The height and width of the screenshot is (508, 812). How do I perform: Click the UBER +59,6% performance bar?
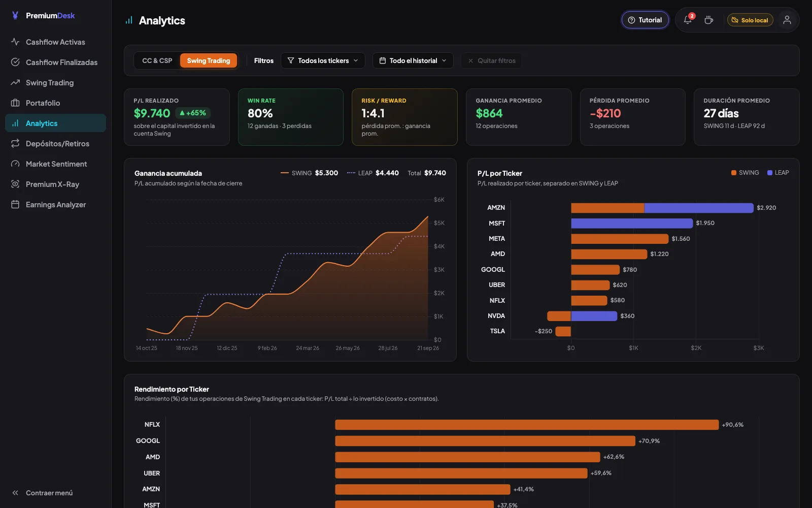click(461, 473)
